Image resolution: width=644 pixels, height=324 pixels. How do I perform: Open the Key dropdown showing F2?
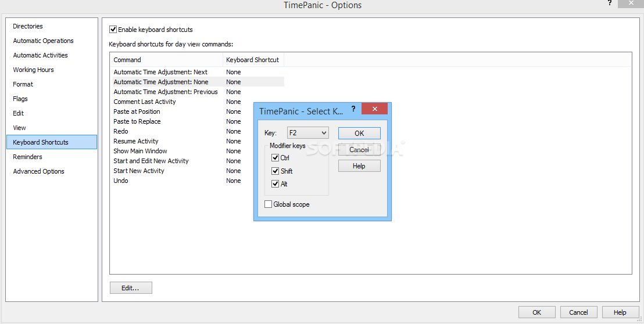point(307,133)
